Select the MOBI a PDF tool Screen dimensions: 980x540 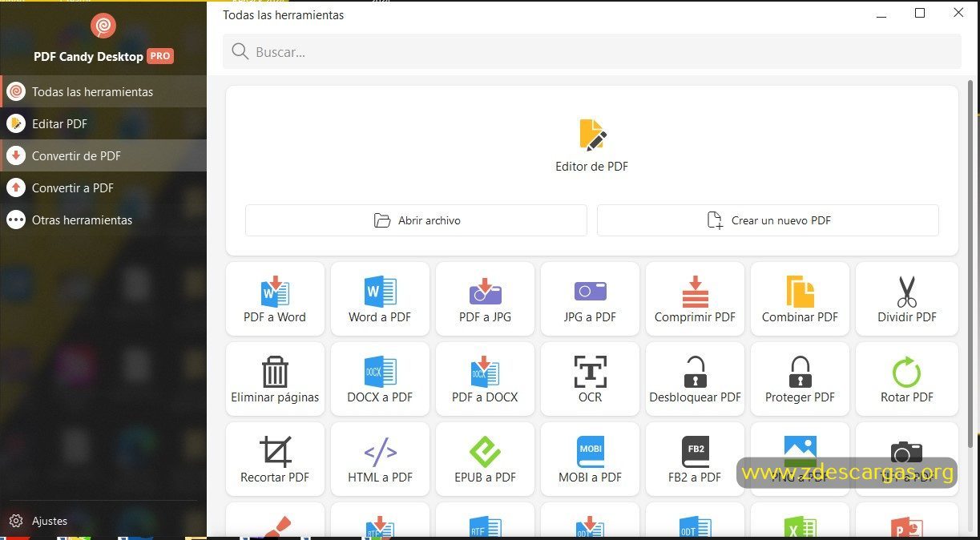click(x=590, y=459)
